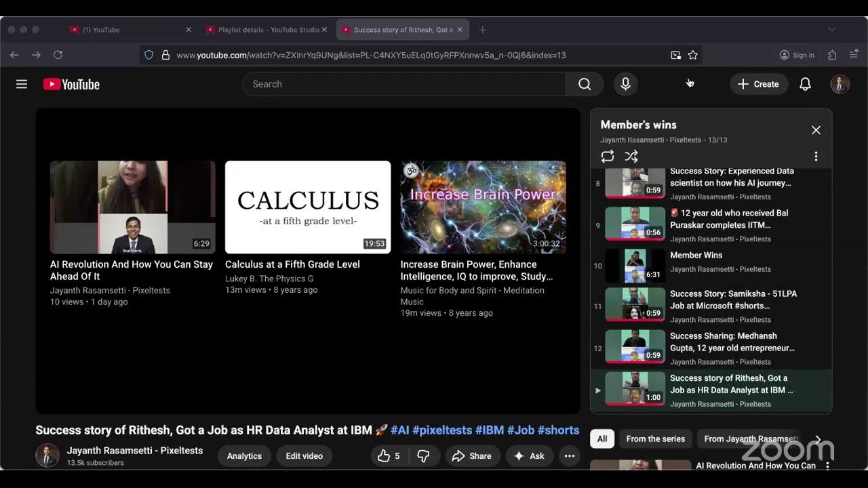Viewport: 868px width, 488px height.
Task: Select the All filter chip
Action: (x=602, y=439)
